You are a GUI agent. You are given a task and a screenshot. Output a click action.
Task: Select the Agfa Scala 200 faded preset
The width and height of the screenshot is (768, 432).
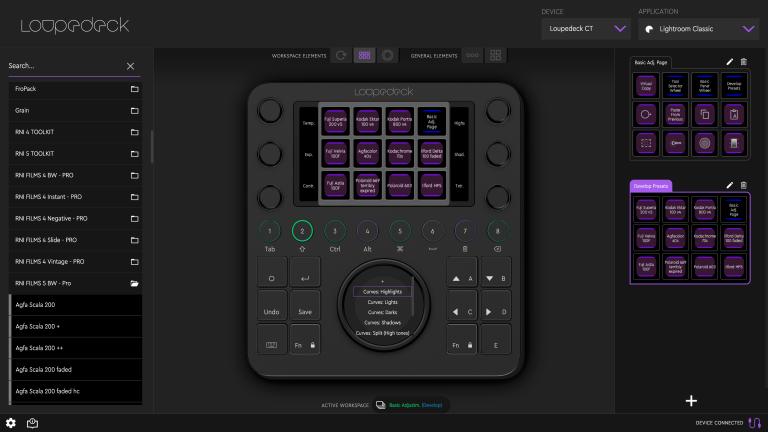76,369
